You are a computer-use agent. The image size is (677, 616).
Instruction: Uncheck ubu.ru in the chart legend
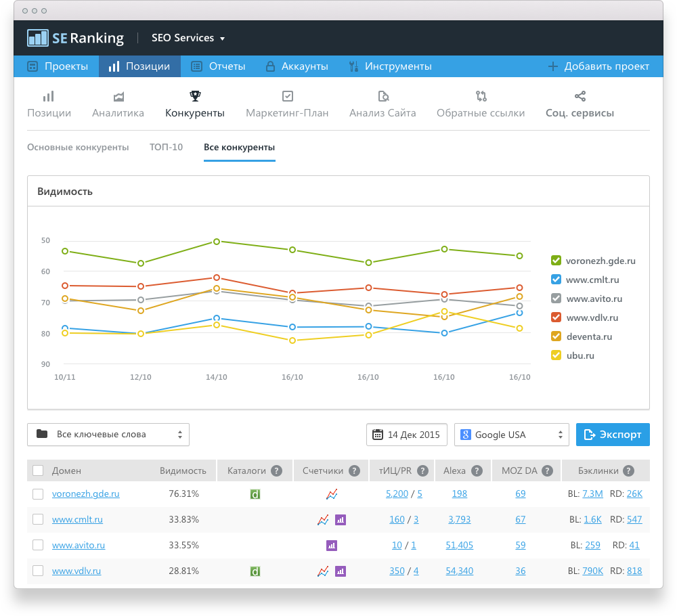click(556, 355)
